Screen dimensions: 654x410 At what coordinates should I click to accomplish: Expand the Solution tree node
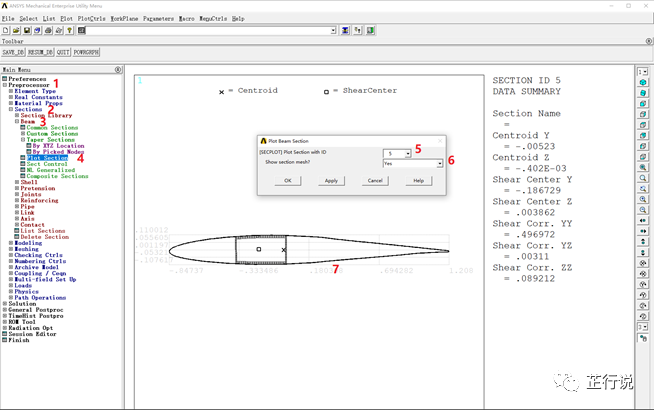5,304
